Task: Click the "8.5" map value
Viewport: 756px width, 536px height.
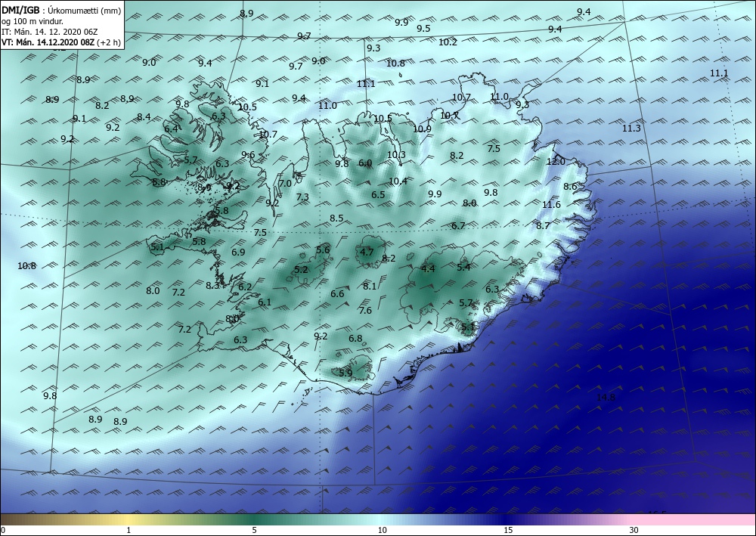Action: 336,218
